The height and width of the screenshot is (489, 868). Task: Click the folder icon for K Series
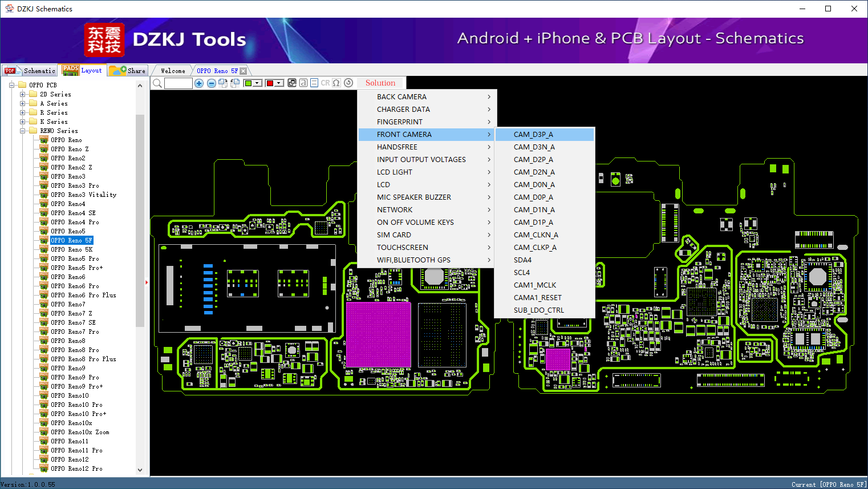(33, 122)
